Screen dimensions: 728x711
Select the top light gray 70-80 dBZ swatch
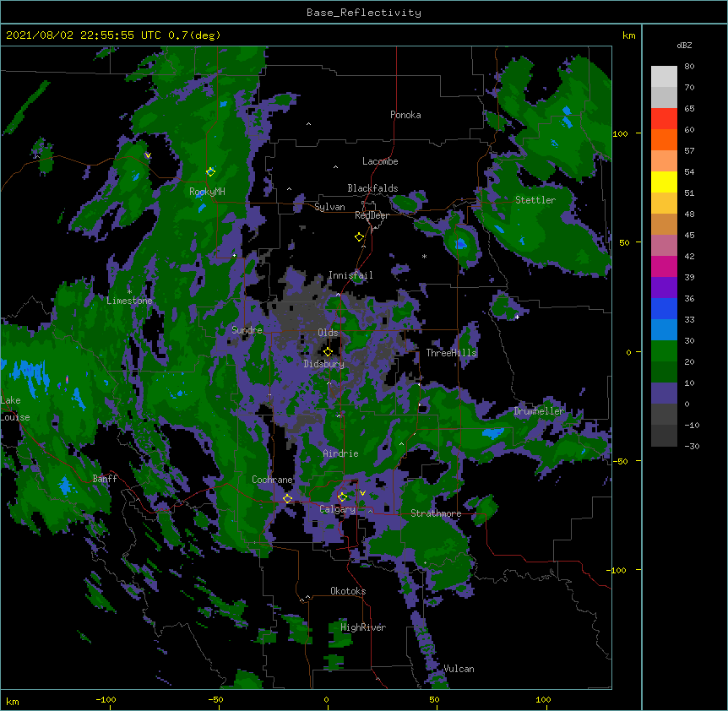point(664,76)
